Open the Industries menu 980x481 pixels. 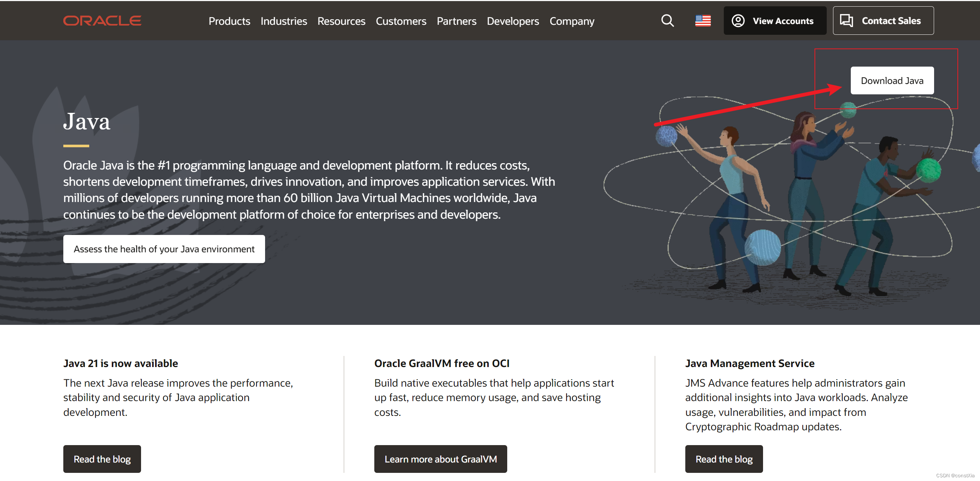tap(284, 21)
